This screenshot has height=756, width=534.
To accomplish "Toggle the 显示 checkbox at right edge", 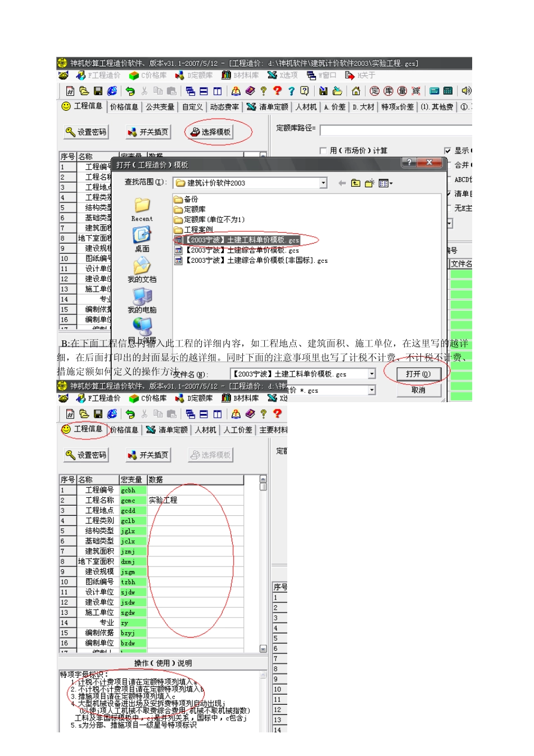I will pos(448,151).
